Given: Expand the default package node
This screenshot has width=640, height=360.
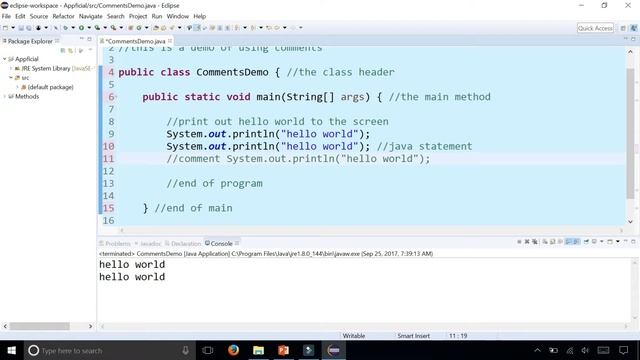Looking at the screenshot, I should click(18, 87).
